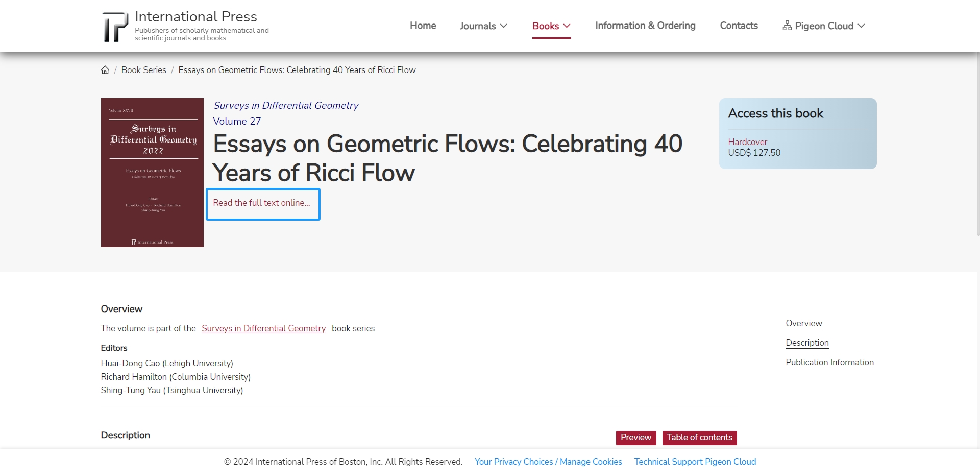This screenshot has height=475, width=980.
Task: Click the home icon in breadcrumb
Action: [x=105, y=70]
